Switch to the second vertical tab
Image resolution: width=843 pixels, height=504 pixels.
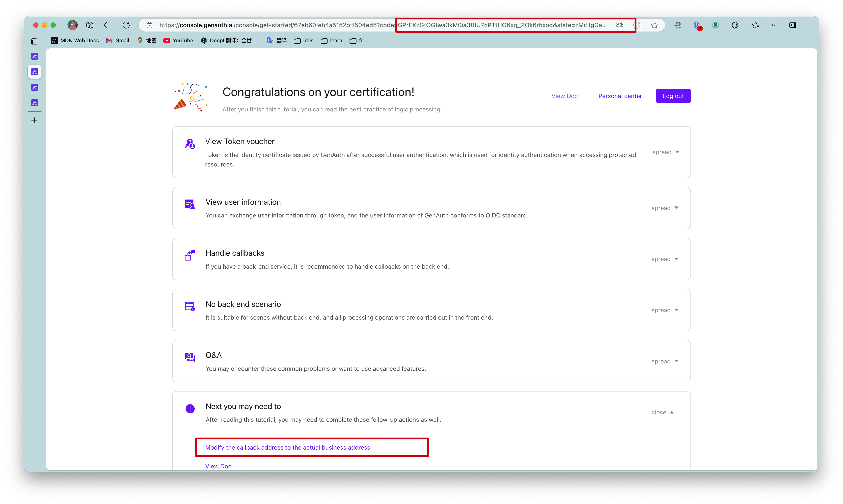(35, 72)
